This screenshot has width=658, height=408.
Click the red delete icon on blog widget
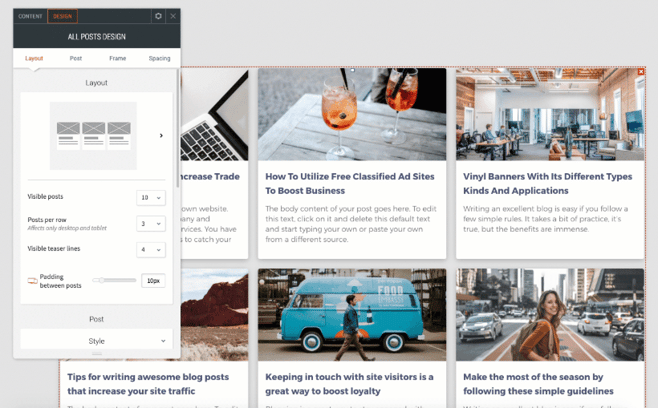click(641, 72)
